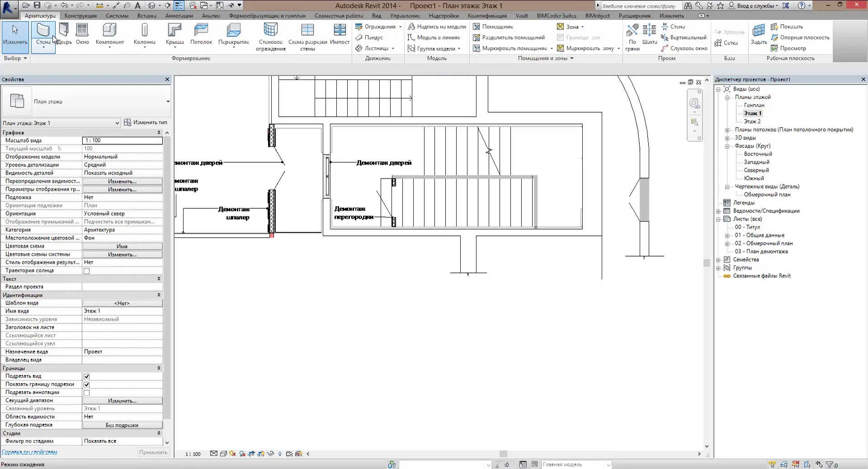Open the Справка по свойствам link
The height and width of the screenshot is (469, 868).
[x=29, y=452]
